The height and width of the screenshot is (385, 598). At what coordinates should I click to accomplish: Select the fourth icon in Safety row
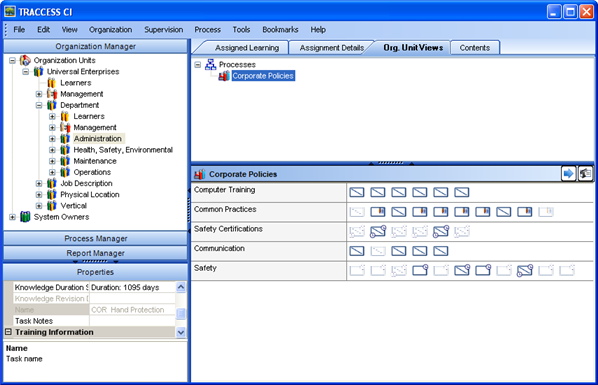420,271
